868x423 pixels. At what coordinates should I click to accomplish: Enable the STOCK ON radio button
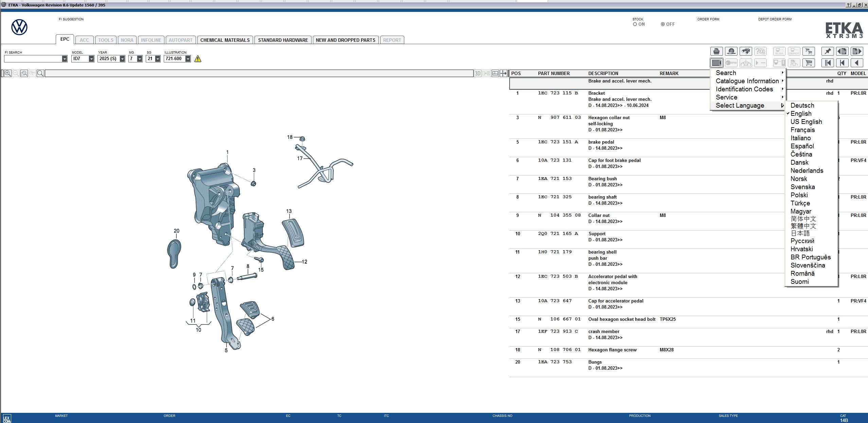[x=636, y=24]
